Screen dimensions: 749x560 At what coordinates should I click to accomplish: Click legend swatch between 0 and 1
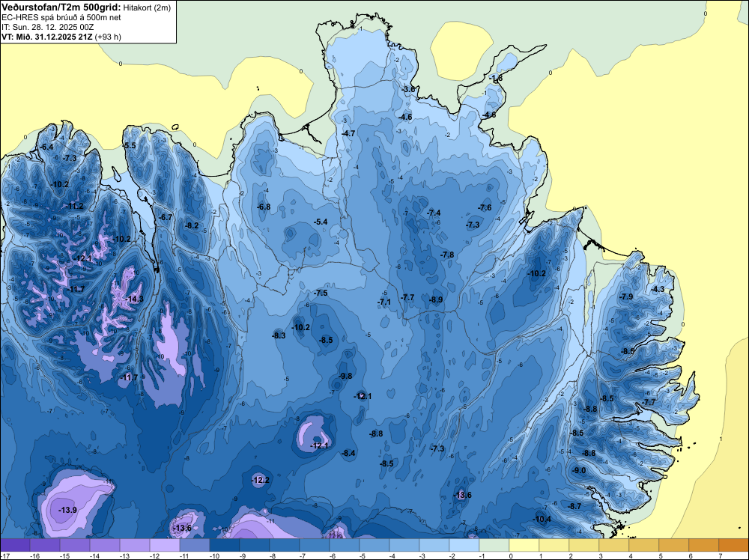pyautogui.click(x=524, y=545)
